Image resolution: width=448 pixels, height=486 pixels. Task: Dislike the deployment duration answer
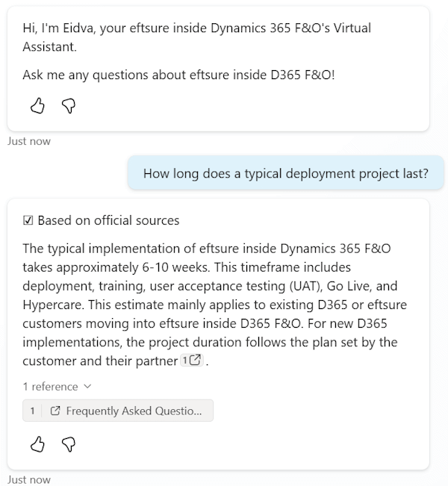[x=69, y=445]
